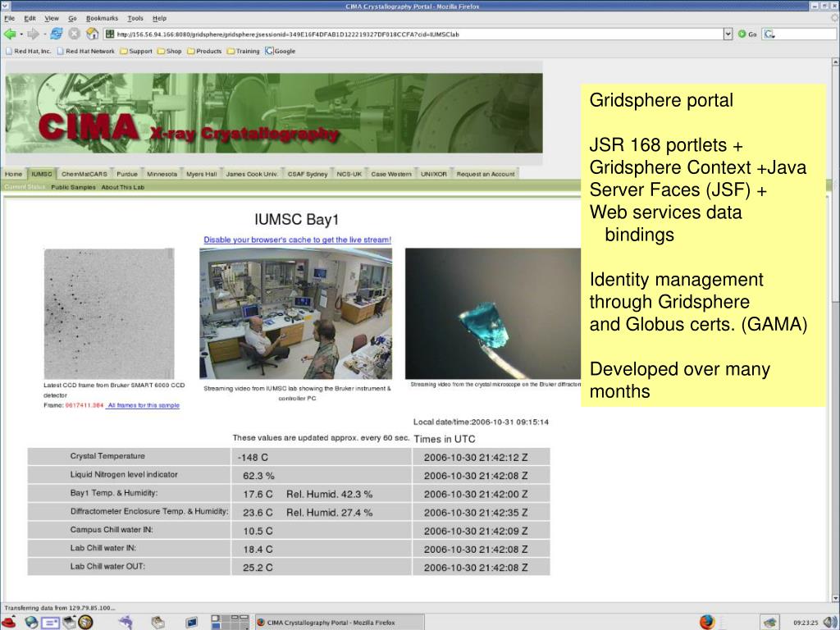
Task: Open the Forward button history dropdown arrow
Action: click(x=44, y=34)
